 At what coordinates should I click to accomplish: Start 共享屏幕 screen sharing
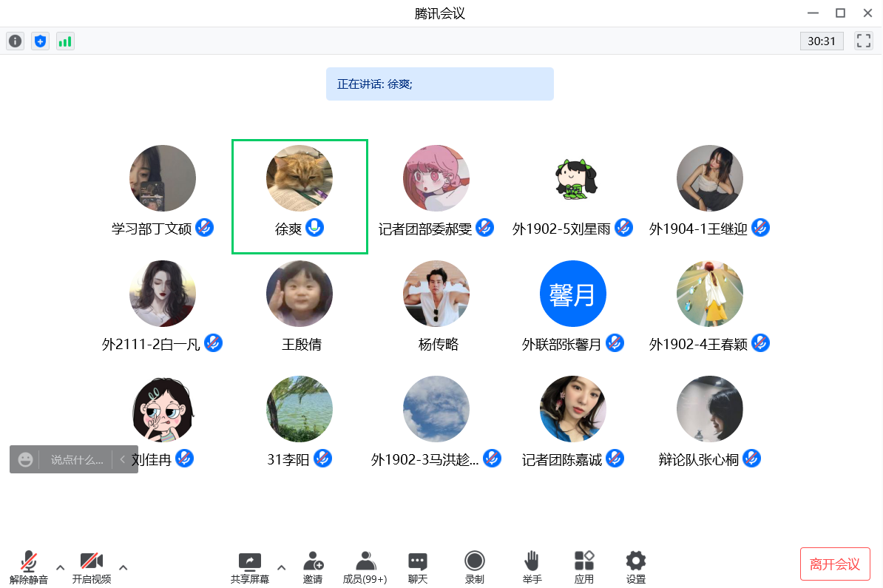tap(250, 568)
